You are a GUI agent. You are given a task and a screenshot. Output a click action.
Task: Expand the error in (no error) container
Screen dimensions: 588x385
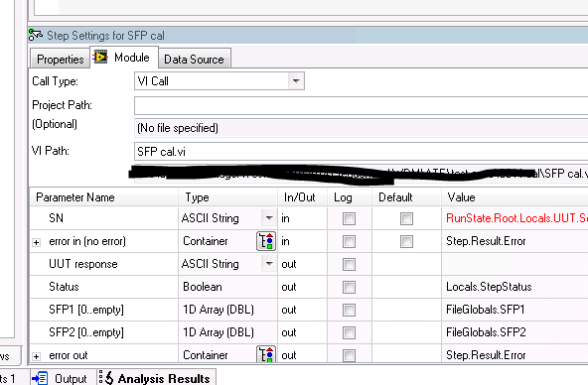click(x=37, y=242)
